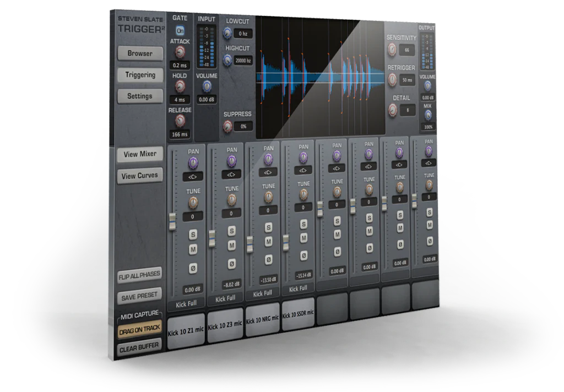Viewport: 564px width, 392px height.
Task: Click Save Preset button
Action: click(139, 297)
